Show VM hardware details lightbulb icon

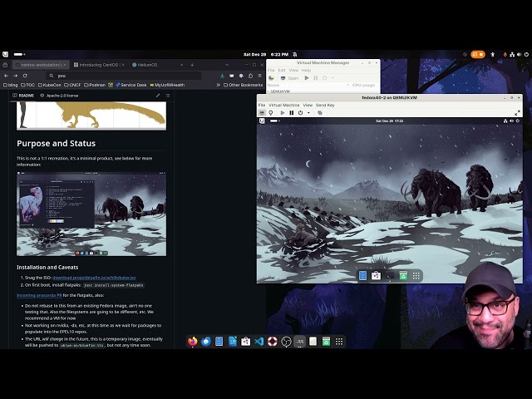[271, 113]
